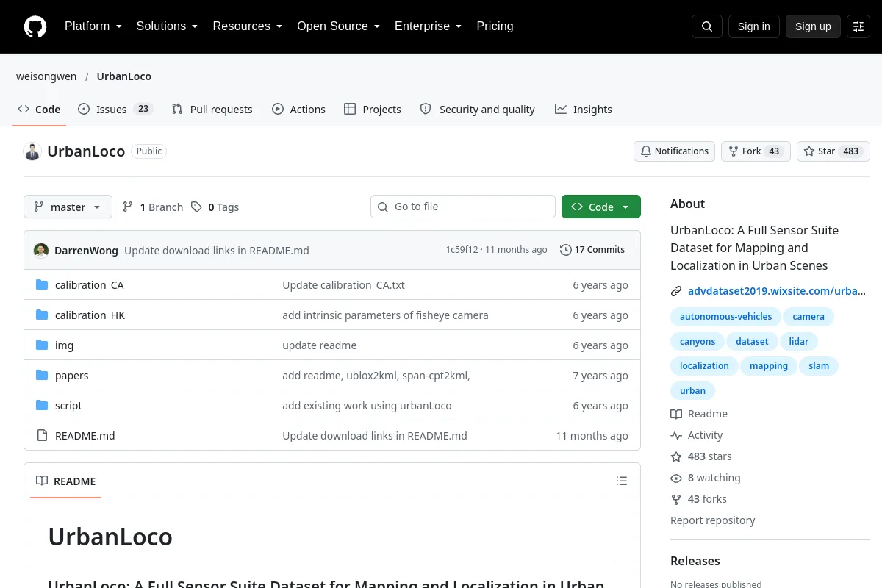Switch to the Issues tab
This screenshot has width=882, height=588.
[x=115, y=110]
